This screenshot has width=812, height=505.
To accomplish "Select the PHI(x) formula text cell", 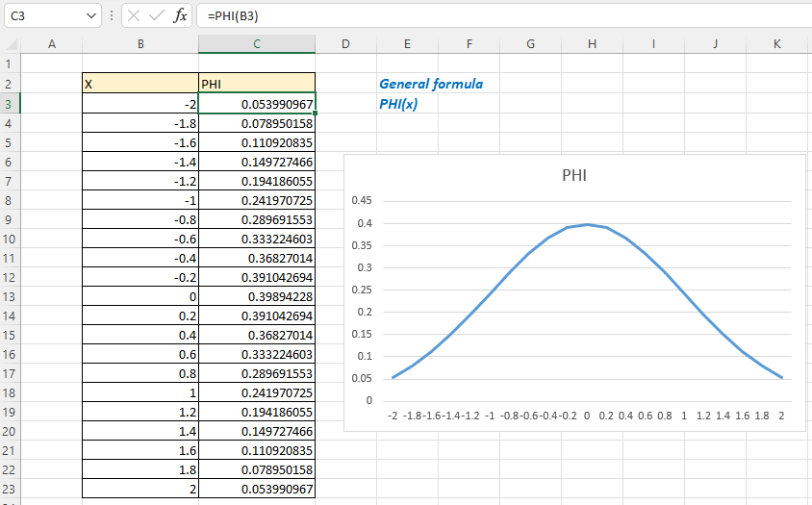I will (398, 104).
